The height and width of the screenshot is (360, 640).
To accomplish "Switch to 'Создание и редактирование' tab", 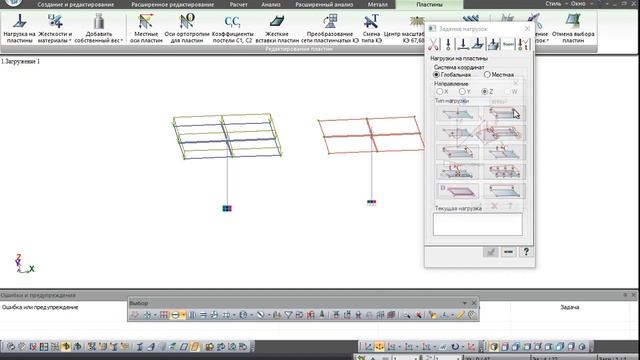I will pyautogui.click(x=76, y=4).
